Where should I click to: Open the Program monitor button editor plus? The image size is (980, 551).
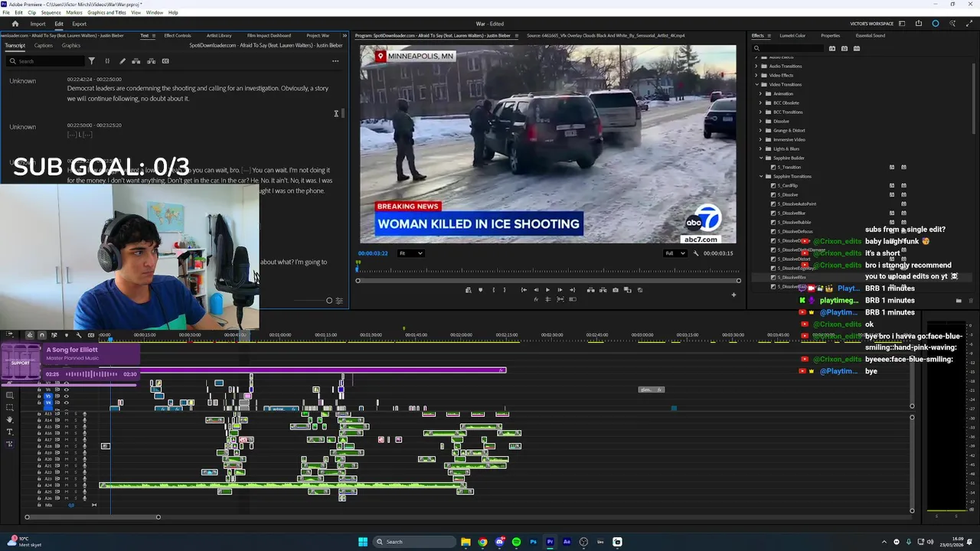pyautogui.click(x=733, y=295)
